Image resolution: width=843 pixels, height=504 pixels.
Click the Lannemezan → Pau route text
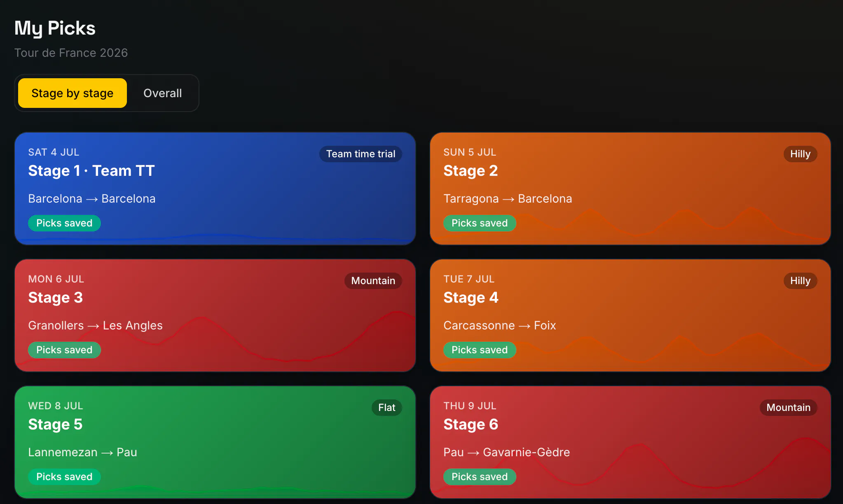82,452
